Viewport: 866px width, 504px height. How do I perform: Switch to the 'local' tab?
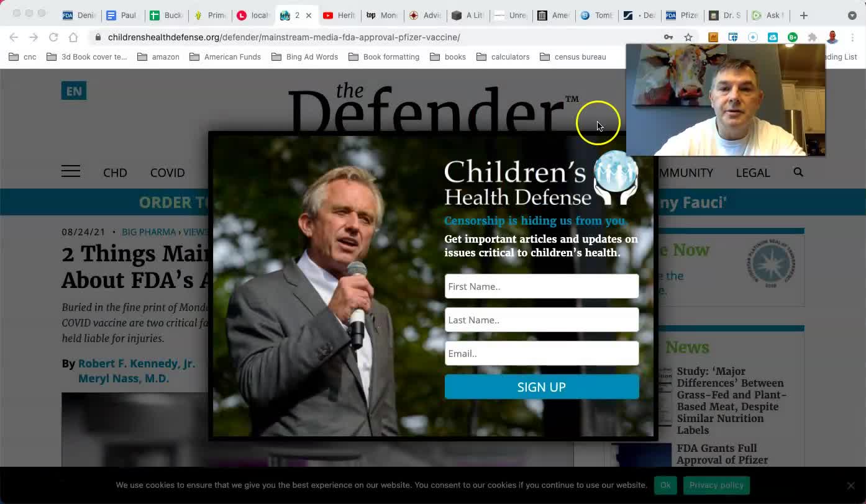click(x=253, y=16)
